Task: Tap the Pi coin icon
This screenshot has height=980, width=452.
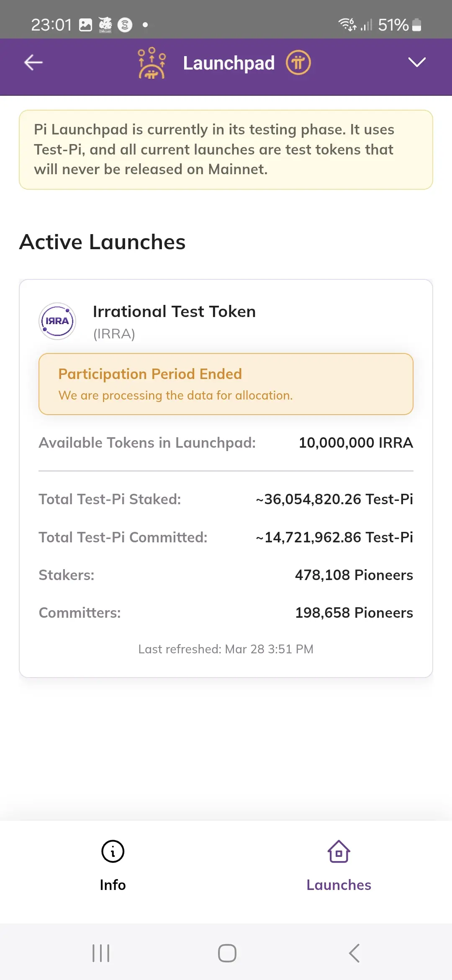Action: (298, 63)
